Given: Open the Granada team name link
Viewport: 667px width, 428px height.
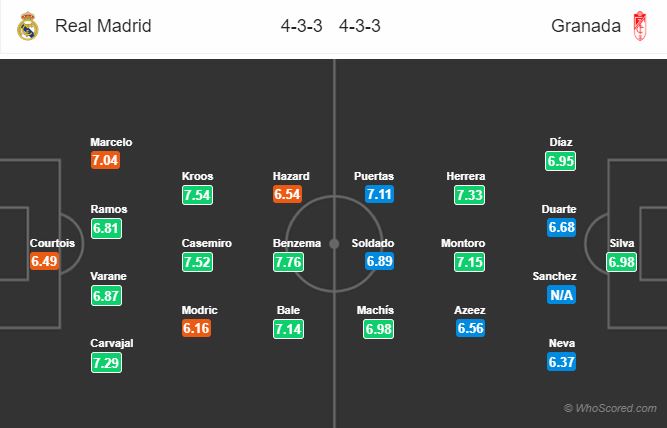Looking at the screenshot, I should click(x=586, y=26).
